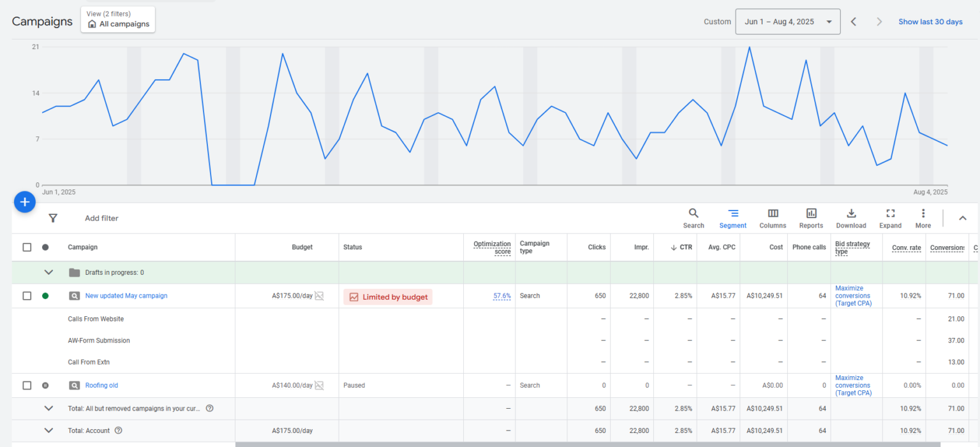Click the Show last 30 days link
Screen dimensions: 980x447
point(930,22)
